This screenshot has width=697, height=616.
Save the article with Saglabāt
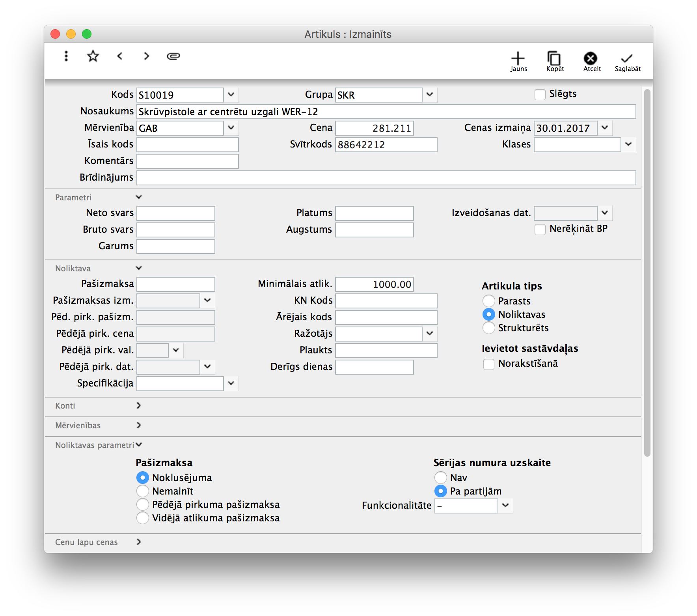coord(627,62)
